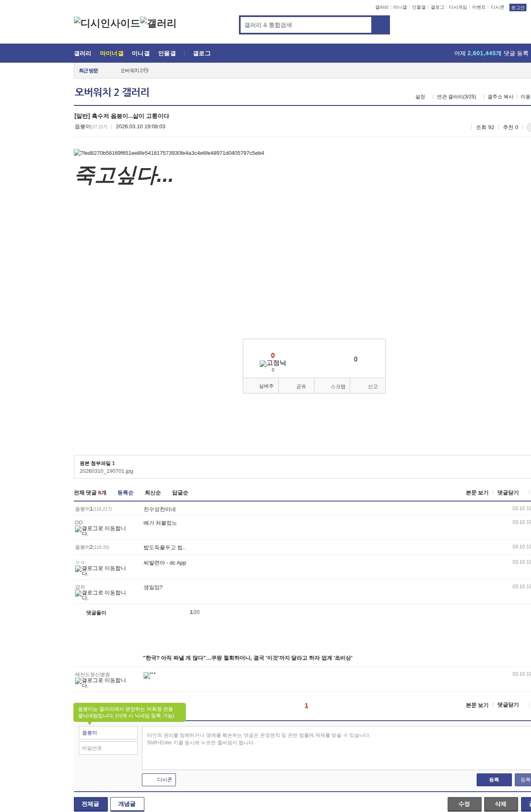Image resolution: width=531 pixels, height=812 pixels.
Task: Click post author 옵붕이(27.117)
Action: pyautogui.click(x=91, y=127)
